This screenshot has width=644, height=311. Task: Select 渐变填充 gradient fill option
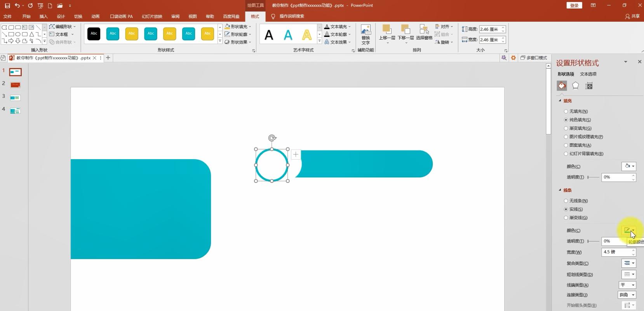[578, 129]
